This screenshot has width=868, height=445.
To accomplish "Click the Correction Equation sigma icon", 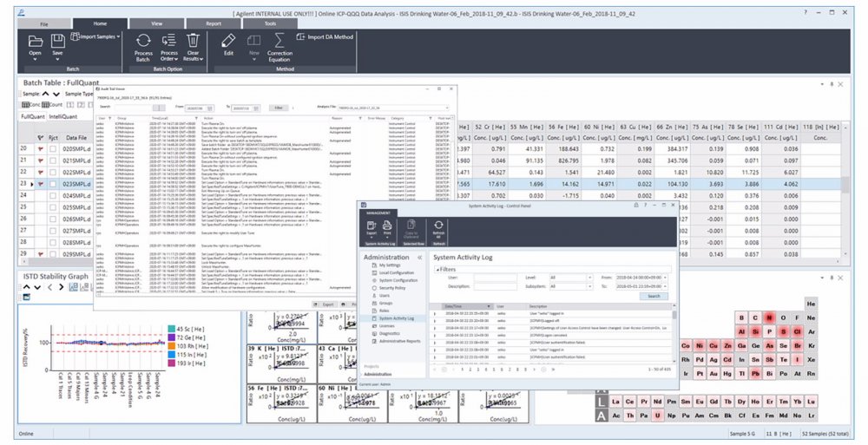I will (x=279, y=41).
